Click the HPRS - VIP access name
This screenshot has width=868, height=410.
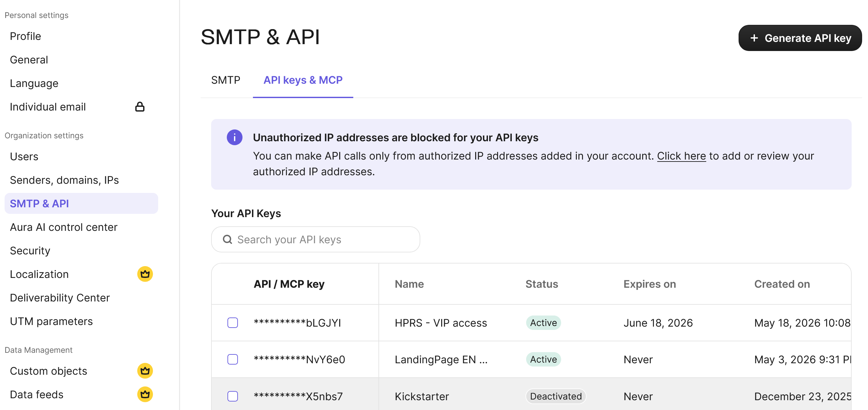[441, 323]
